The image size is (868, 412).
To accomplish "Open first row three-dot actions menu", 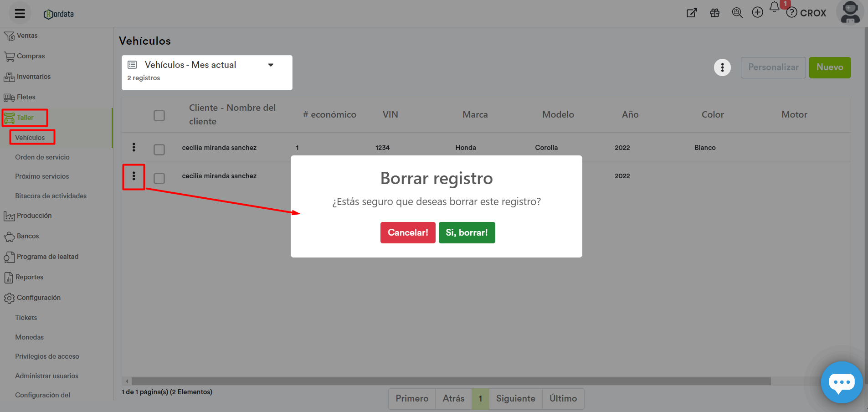I will [134, 147].
